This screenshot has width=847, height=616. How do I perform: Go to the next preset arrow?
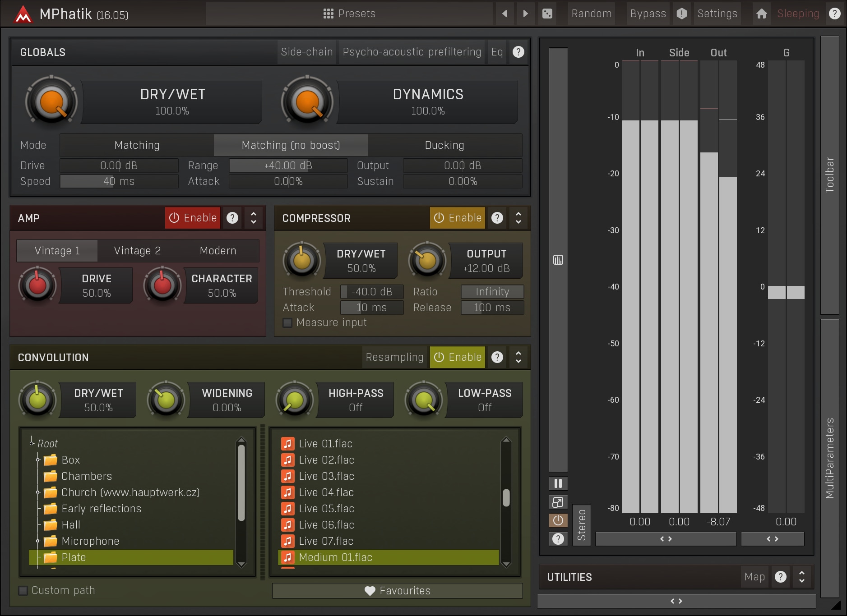pyautogui.click(x=525, y=14)
